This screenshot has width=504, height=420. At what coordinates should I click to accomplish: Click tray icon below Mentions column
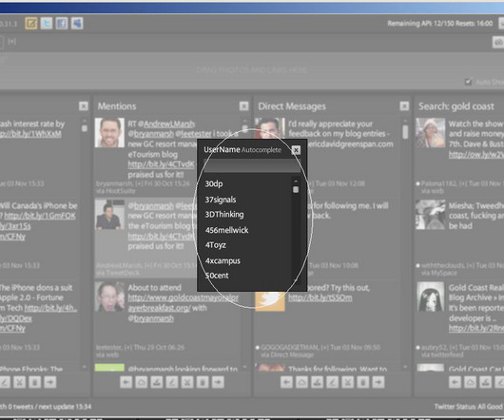157,382
